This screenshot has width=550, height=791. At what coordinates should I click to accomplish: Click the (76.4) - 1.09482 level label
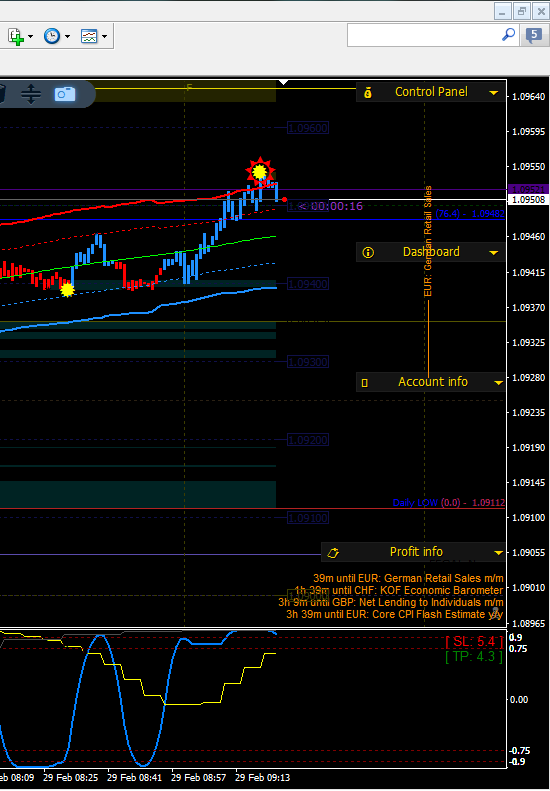(x=470, y=214)
